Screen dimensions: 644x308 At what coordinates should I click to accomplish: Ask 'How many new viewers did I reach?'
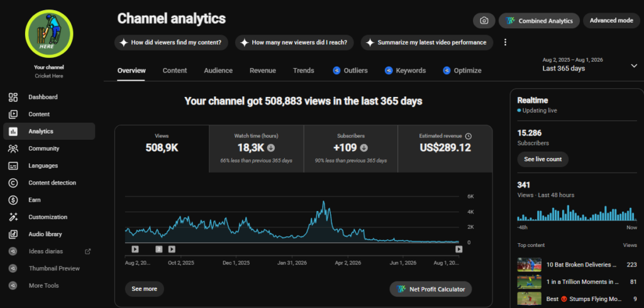294,42
